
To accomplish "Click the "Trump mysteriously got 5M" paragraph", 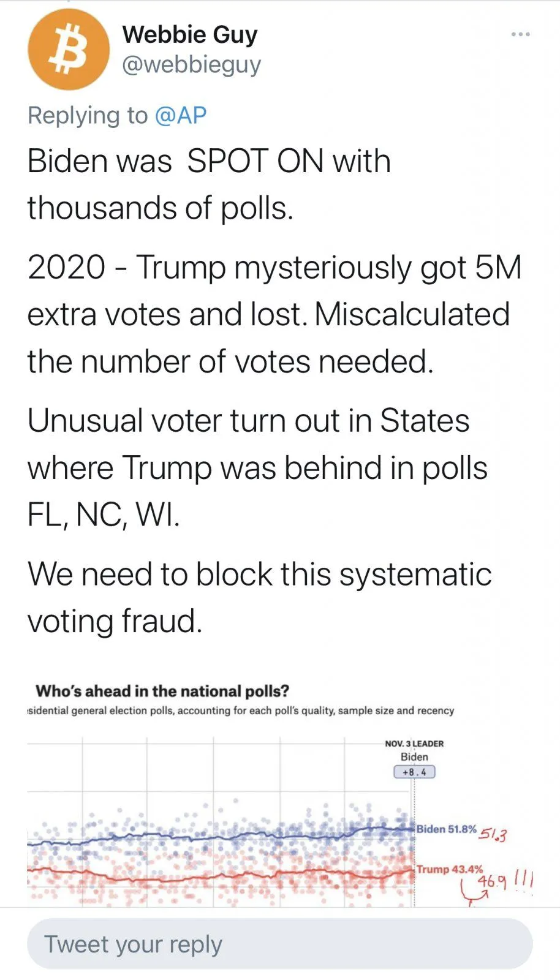I will pyautogui.click(x=274, y=314).
